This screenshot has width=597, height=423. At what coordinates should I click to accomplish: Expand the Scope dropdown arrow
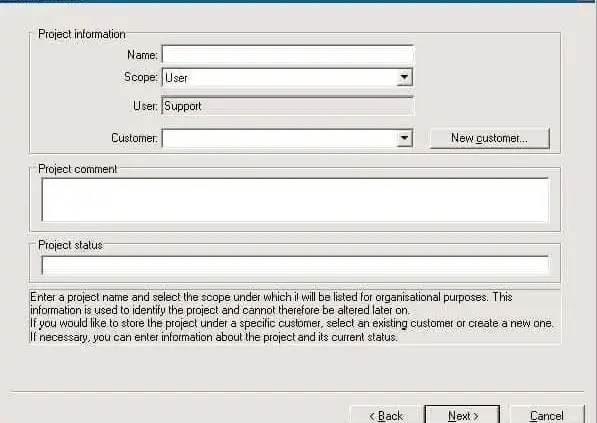(404, 77)
